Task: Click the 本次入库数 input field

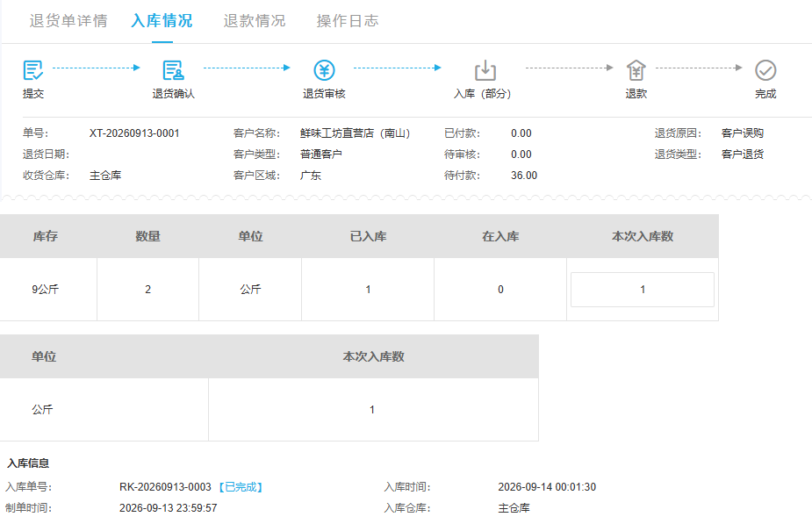Action: [643, 290]
